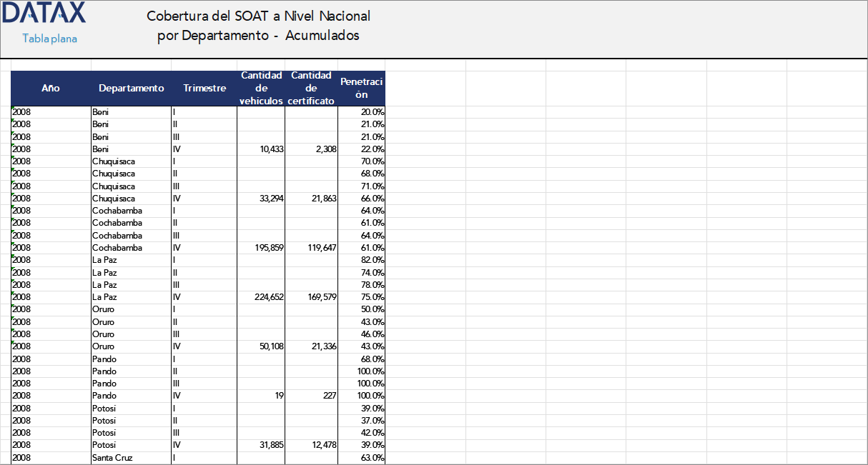The height and width of the screenshot is (465, 868).
Task: Select the 37.0% penetration cell
Action: (362, 421)
